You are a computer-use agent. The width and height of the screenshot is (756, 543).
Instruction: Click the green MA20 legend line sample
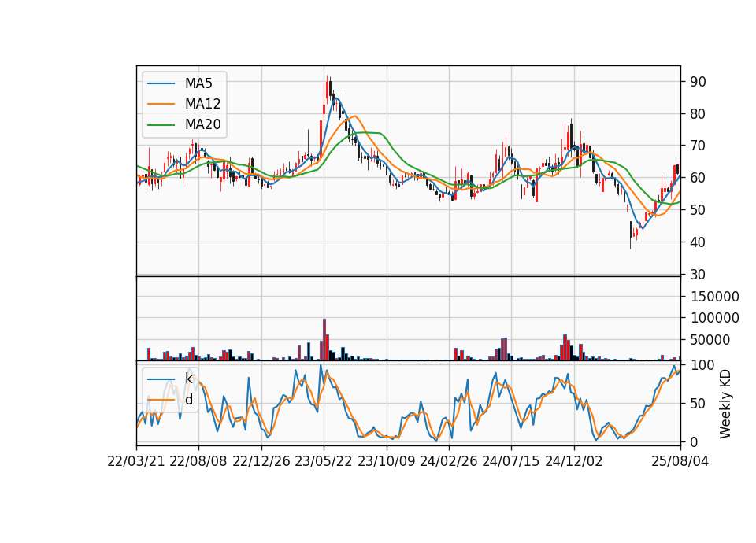coord(161,124)
